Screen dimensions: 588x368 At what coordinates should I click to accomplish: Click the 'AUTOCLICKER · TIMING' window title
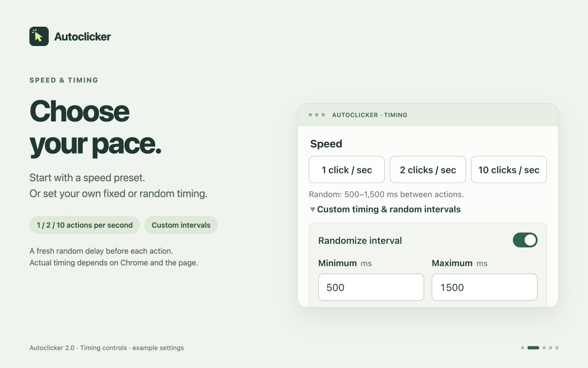tap(370, 115)
